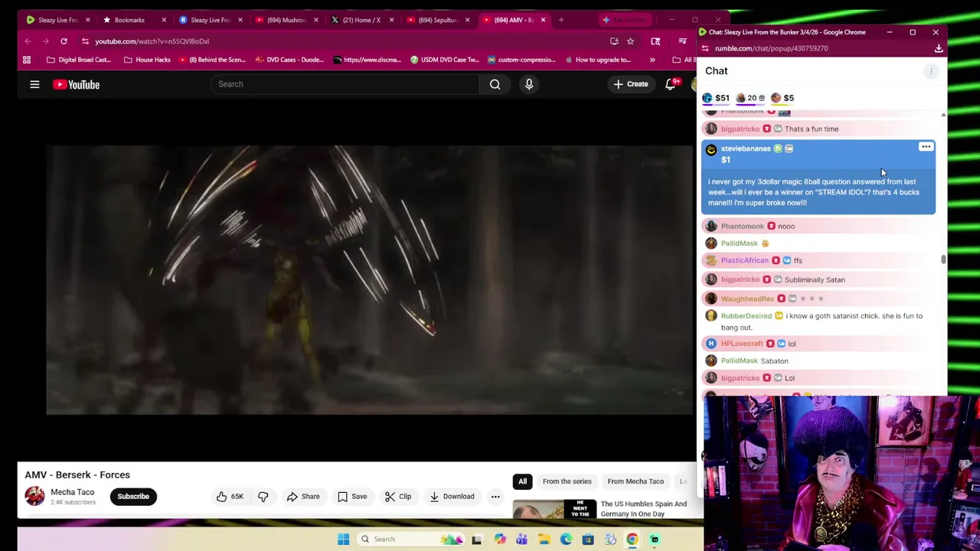Open Google Chrome from taskbar

(632, 540)
